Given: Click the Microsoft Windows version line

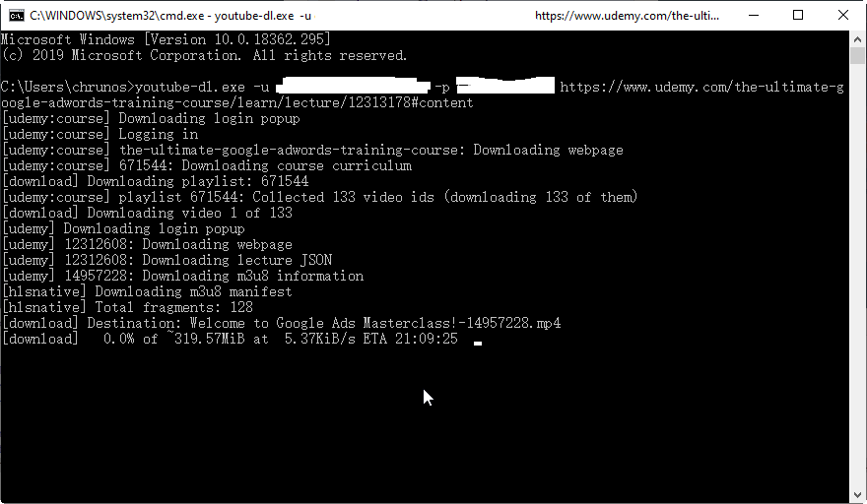Looking at the screenshot, I should (x=166, y=39).
